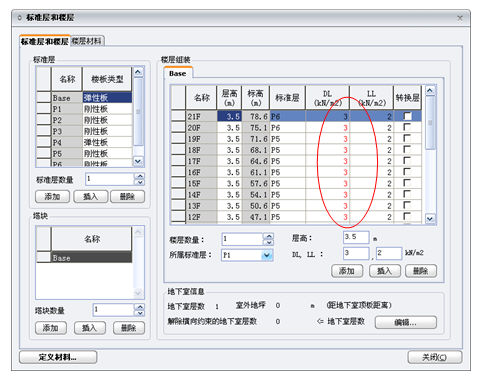Click the DL input field showing 3
Image resolution: width=492 pixels, height=381 pixels.
pos(356,253)
